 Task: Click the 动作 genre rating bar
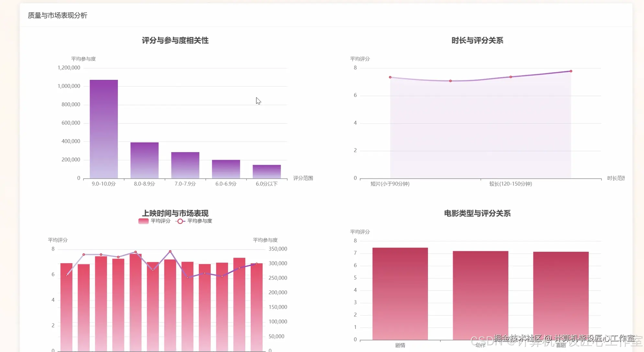coord(480,295)
